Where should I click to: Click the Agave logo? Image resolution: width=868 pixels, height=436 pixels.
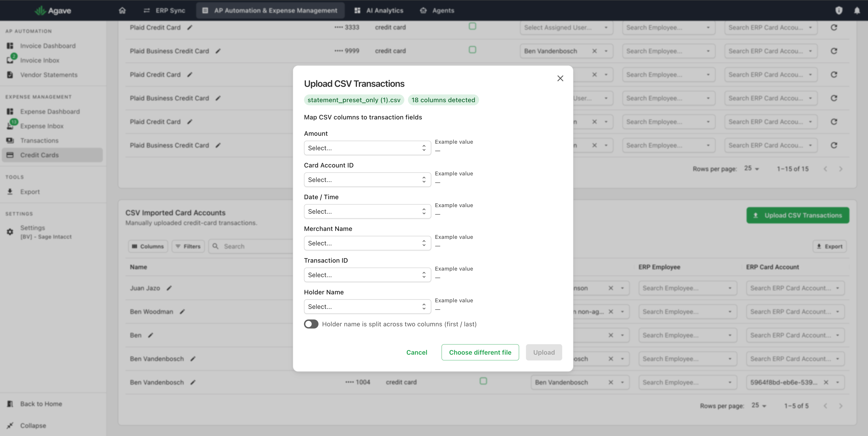tap(53, 10)
